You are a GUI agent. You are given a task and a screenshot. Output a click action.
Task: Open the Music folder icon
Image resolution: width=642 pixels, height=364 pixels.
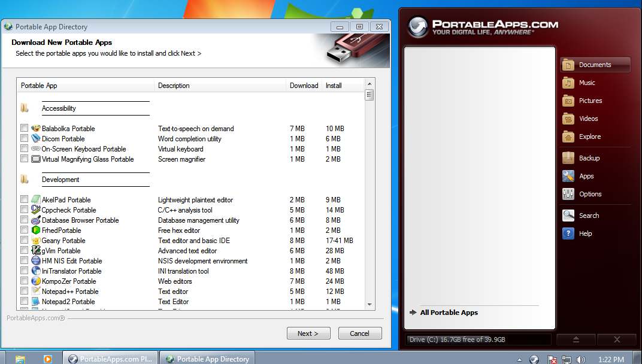point(568,83)
